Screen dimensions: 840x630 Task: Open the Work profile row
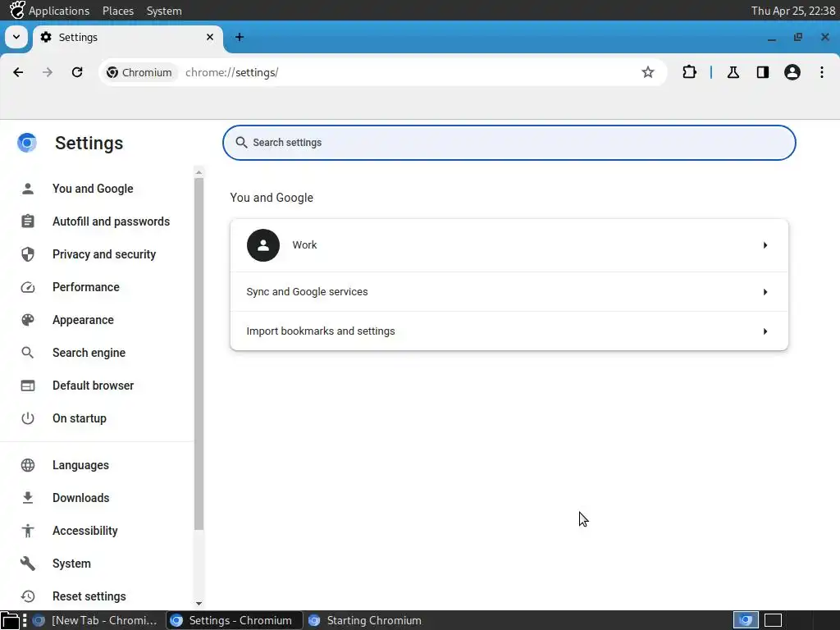pos(509,245)
